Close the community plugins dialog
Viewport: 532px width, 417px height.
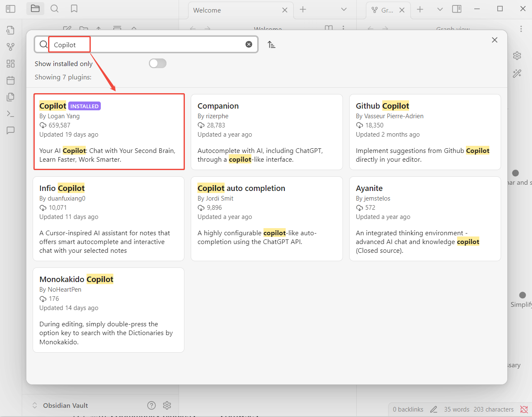pos(495,40)
